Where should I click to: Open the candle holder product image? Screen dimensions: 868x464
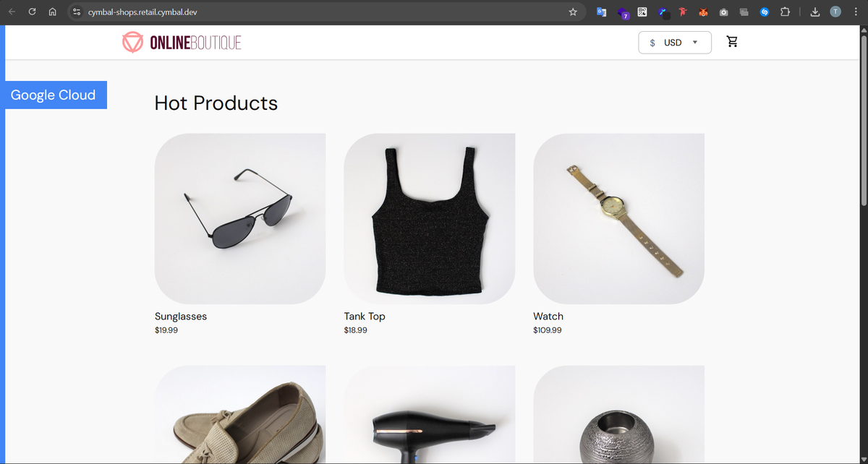[619, 414]
